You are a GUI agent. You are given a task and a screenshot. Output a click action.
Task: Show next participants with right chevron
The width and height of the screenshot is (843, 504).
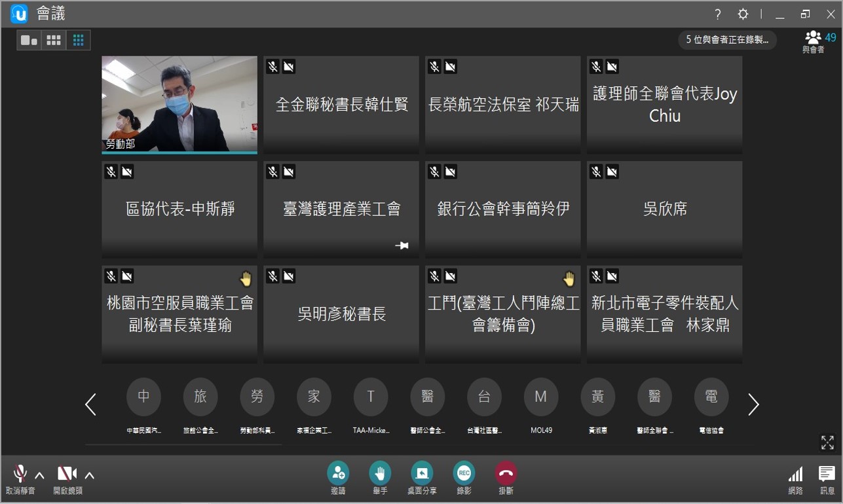point(753,405)
